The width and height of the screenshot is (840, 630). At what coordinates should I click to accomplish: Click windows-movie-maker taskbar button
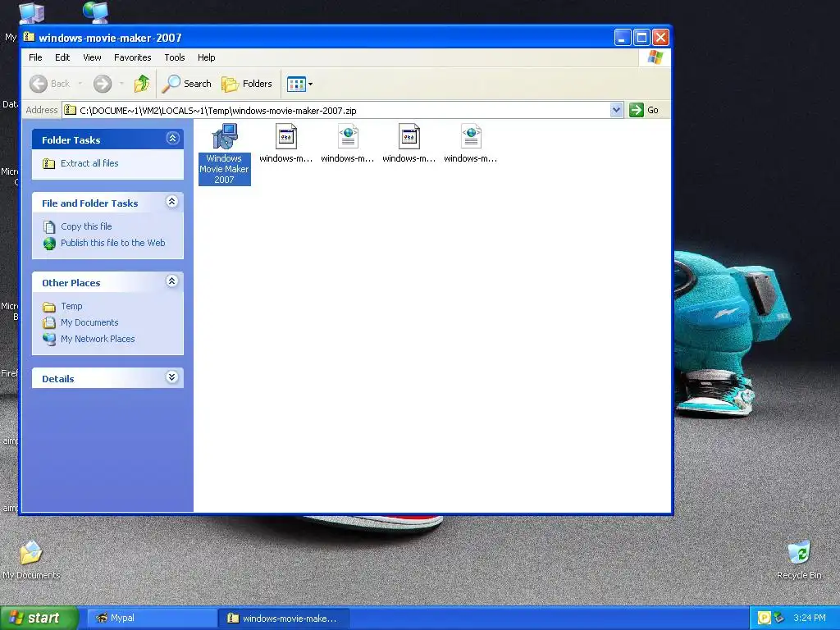284,619
